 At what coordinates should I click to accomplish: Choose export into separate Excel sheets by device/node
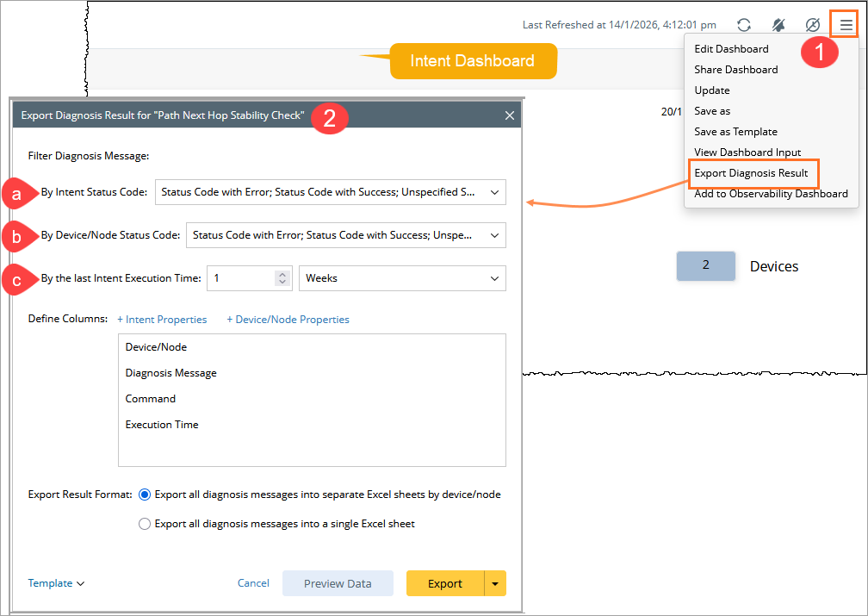[x=145, y=495]
